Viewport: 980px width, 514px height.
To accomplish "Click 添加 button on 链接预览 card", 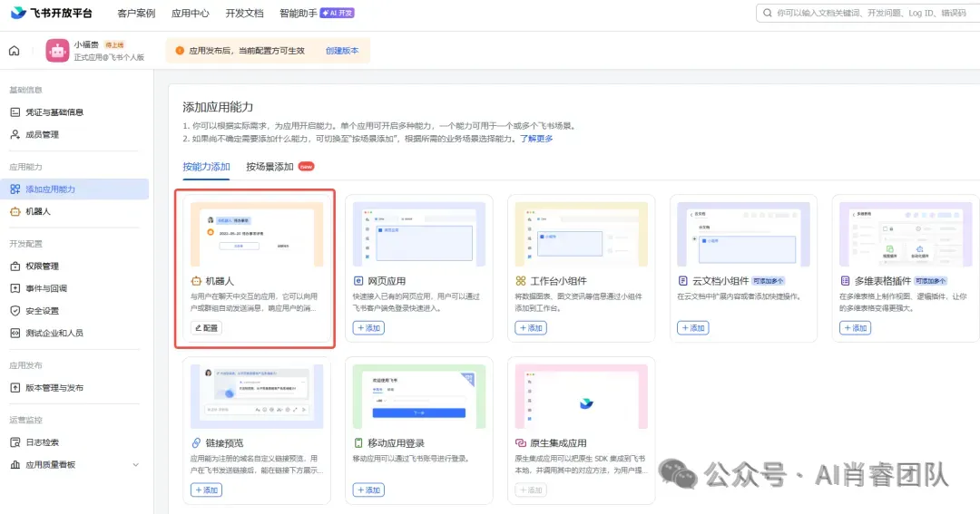I will point(206,490).
